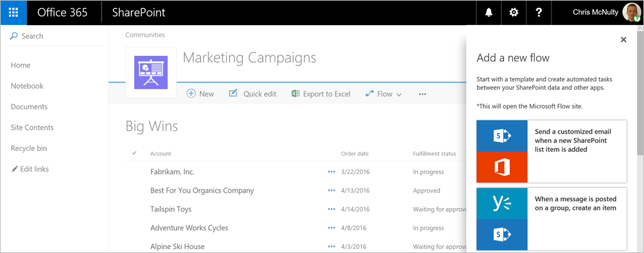Click the Big Wins list title

point(152,126)
